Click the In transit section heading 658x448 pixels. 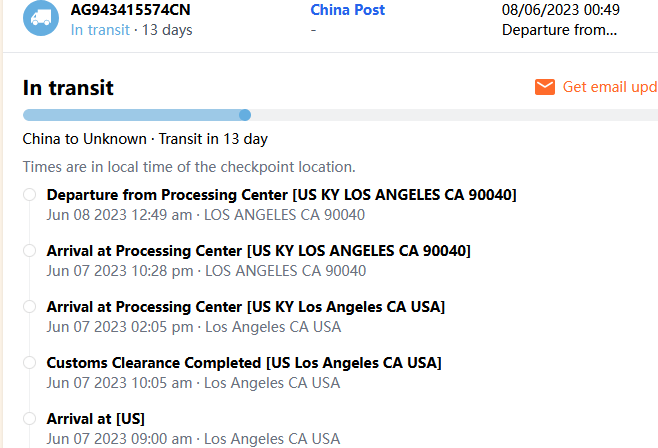68,88
